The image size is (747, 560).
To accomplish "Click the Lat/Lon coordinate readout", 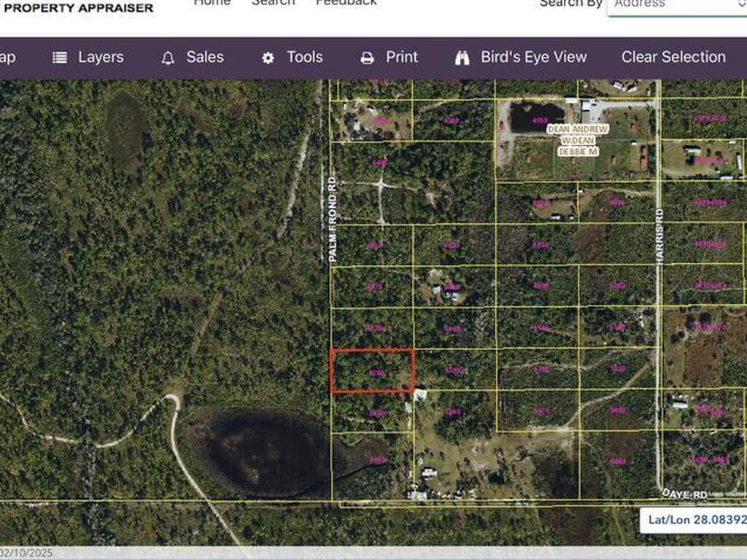I will tap(693, 519).
